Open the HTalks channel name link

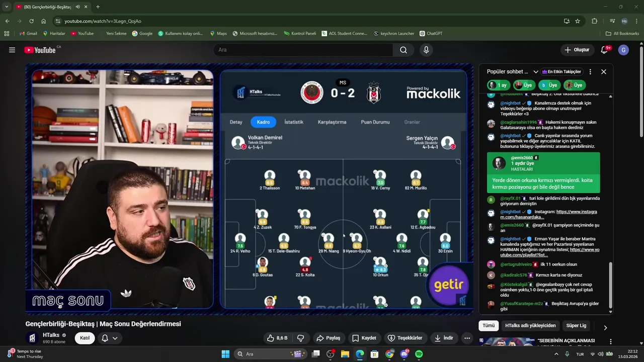tap(51, 335)
